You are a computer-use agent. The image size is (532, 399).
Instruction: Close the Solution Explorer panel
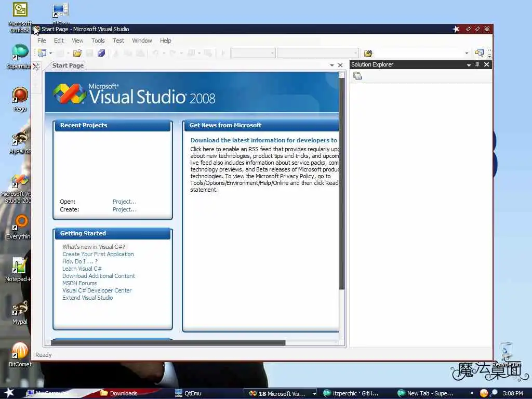(486, 64)
